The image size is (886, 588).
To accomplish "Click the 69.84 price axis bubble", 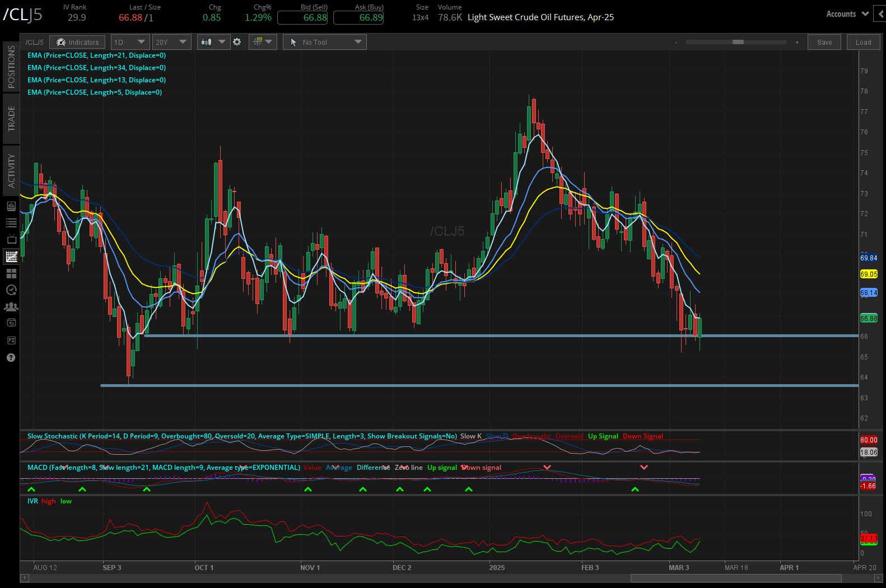I will click(x=869, y=258).
